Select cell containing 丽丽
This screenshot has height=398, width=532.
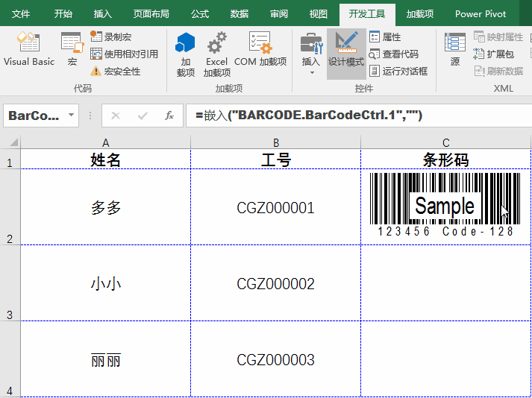(105, 358)
